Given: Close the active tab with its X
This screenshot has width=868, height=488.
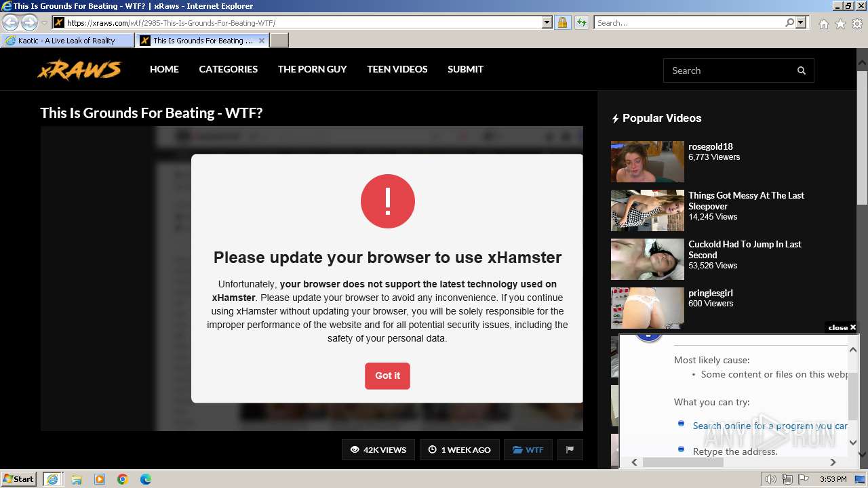Looking at the screenshot, I should [262, 41].
